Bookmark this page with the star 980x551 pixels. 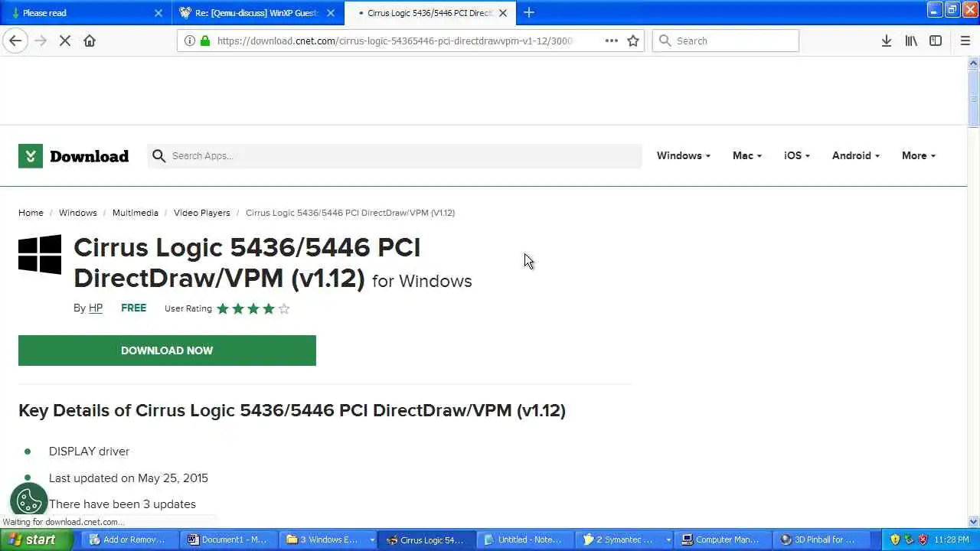pyautogui.click(x=633, y=41)
